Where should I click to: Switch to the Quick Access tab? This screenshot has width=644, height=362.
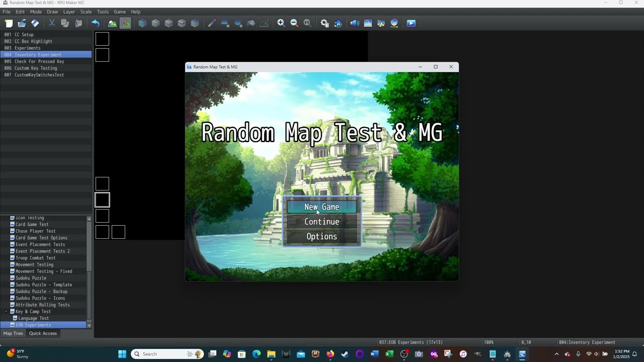[x=43, y=333]
